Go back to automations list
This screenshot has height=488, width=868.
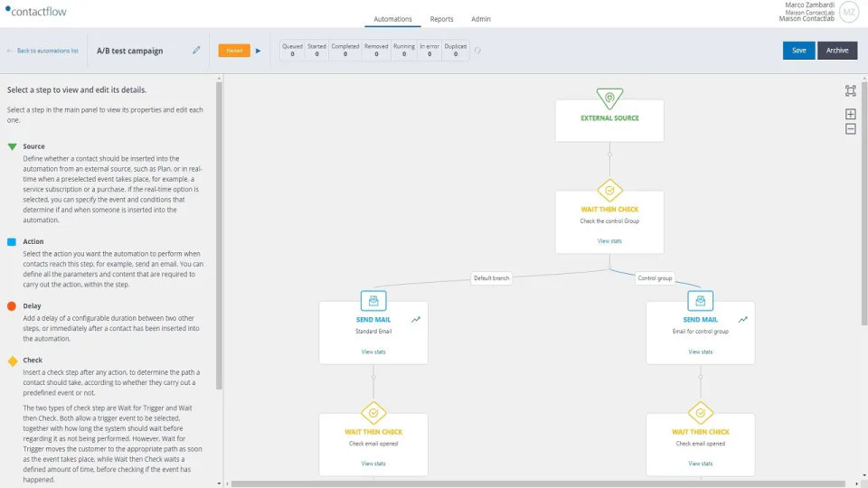(47, 51)
